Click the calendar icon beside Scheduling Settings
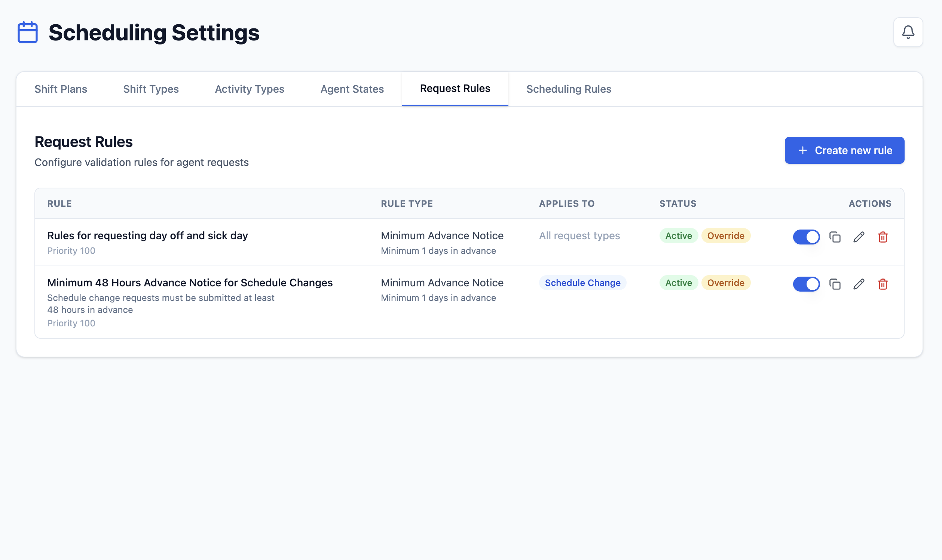Image resolution: width=942 pixels, height=560 pixels. coord(28,33)
